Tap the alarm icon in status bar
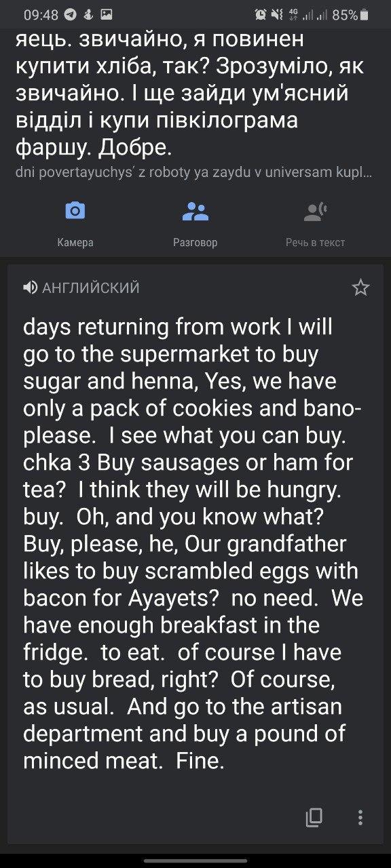Viewport: 391px width, 868px height. (x=260, y=15)
